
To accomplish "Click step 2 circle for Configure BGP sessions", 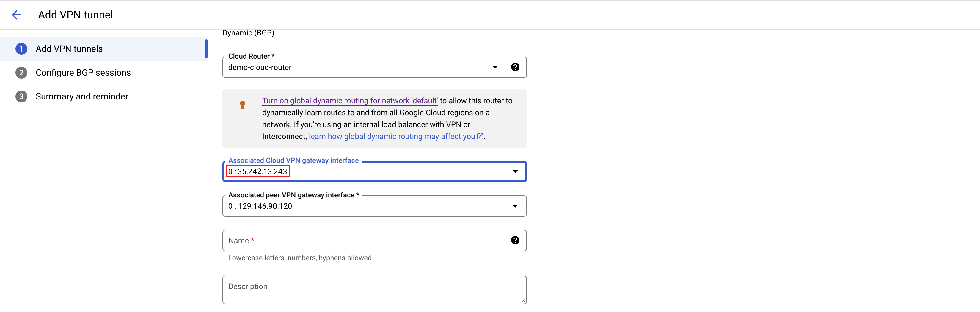I will point(21,72).
